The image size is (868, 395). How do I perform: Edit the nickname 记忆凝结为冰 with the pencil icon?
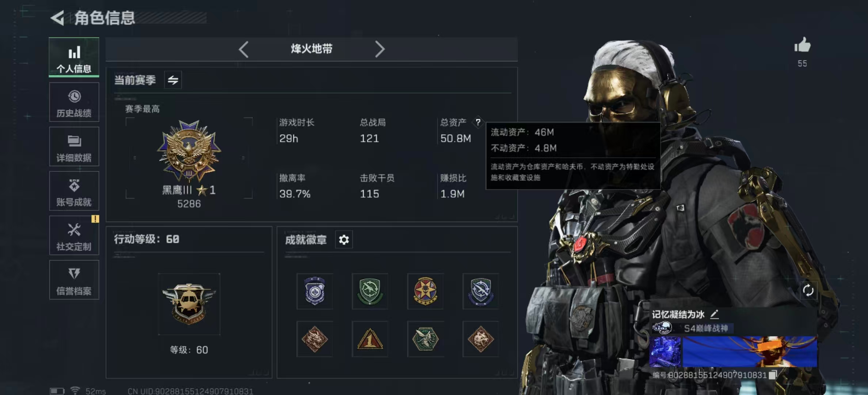[x=714, y=314]
